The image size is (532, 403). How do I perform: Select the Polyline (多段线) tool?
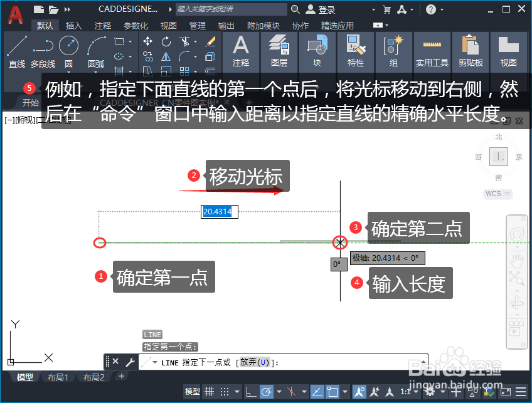click(43, 51)
